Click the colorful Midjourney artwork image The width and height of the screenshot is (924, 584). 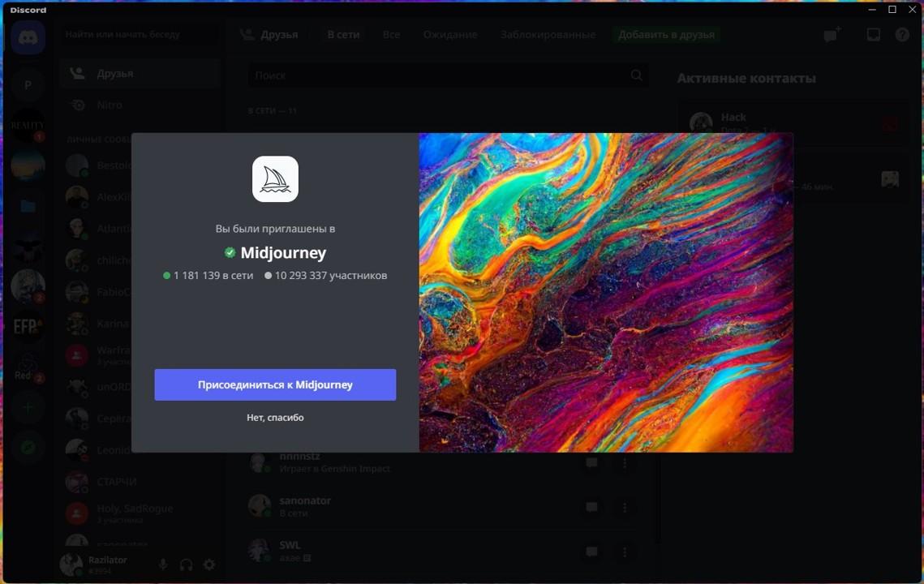tap(606, 292)
